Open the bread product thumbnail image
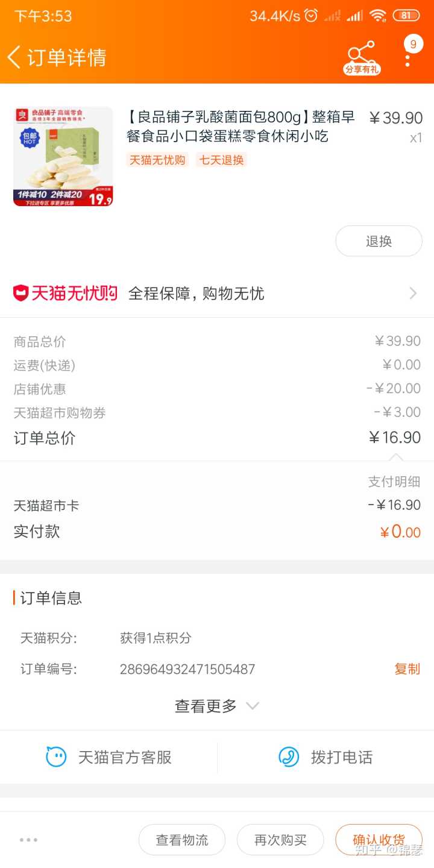This screenshot has height=868, width=434. point(63,157)
